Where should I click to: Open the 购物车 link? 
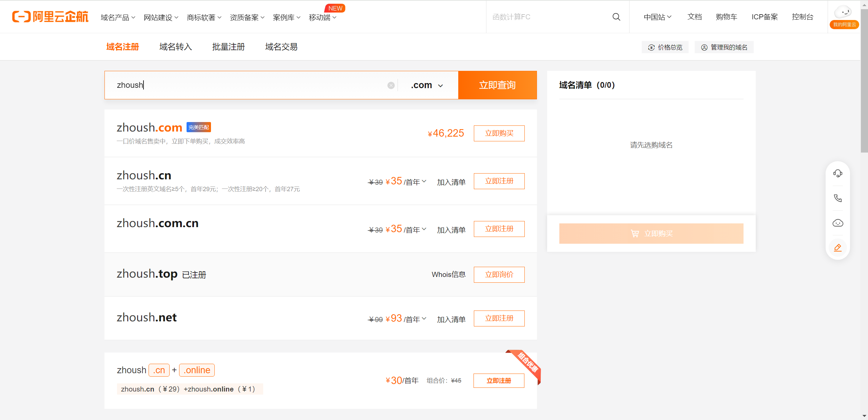[726, 17]
